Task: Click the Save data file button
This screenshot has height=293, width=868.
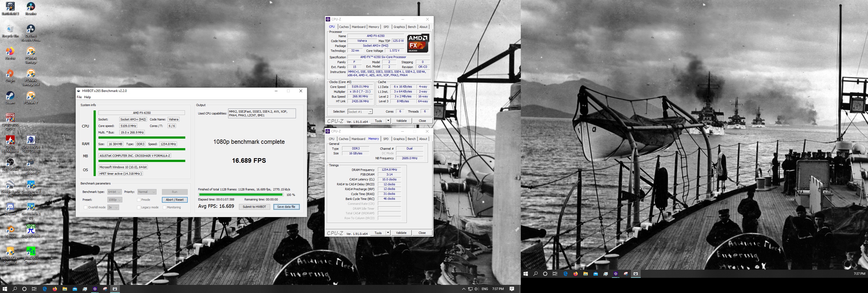Action: point(286,207)
